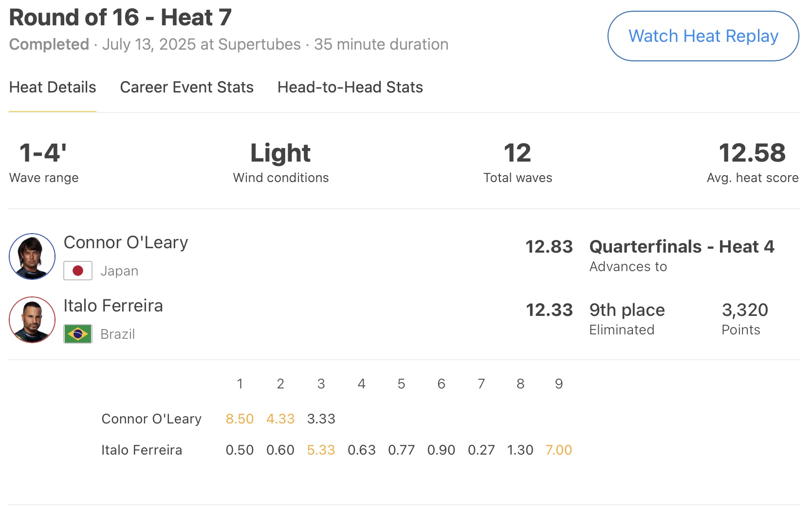
Task: Click the Watch Heat Replay button
Action: [703, 36]
